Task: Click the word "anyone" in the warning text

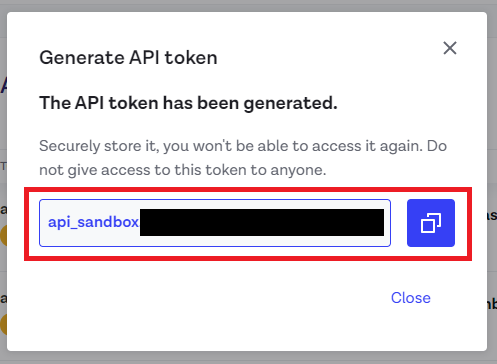Action: tap(296, 171)
